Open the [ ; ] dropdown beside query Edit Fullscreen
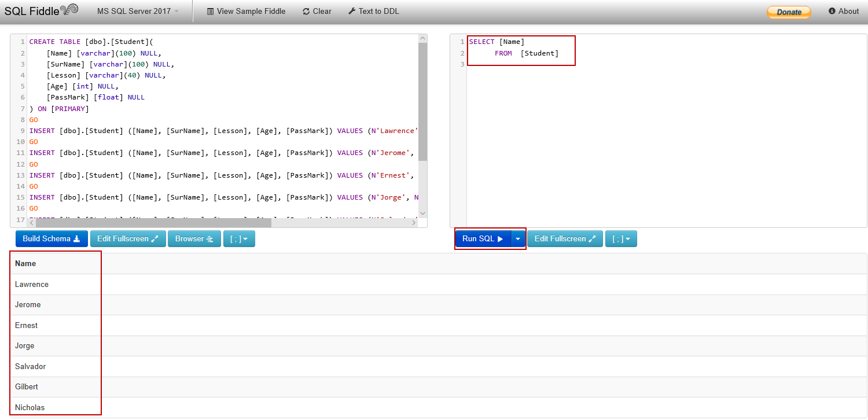This screenshot has width=868, height=420. tap(621, 238)
